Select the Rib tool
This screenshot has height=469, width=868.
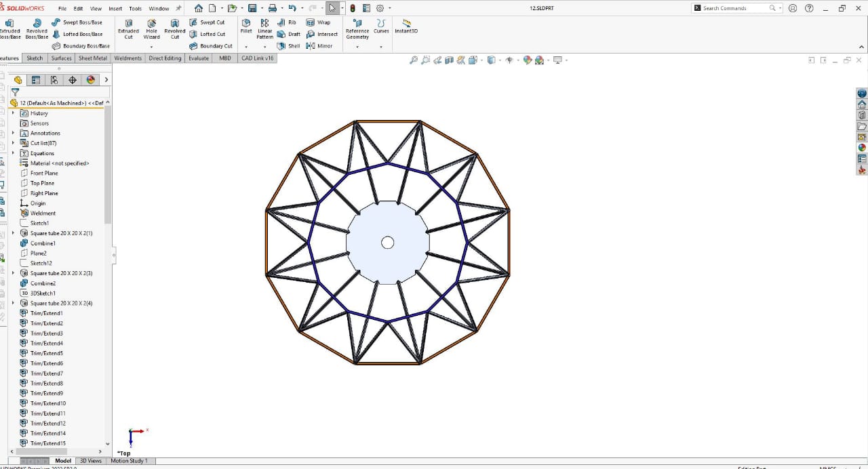(287, 22)
